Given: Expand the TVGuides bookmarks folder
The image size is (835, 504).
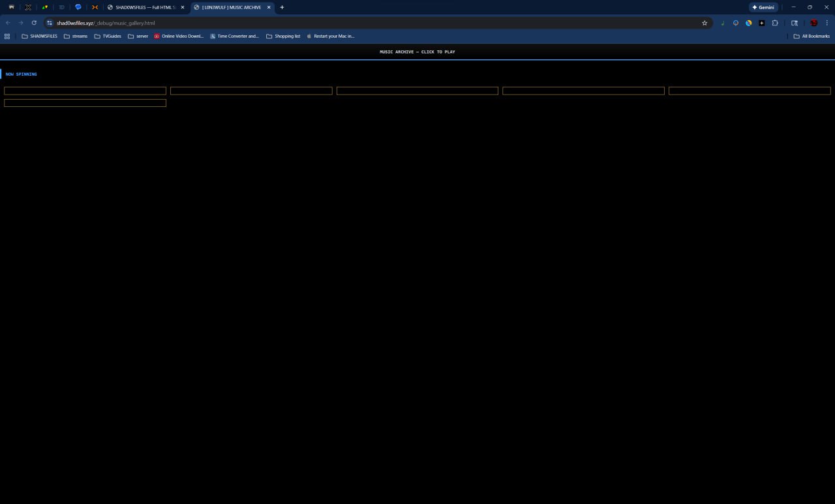Looking at the screenshot, I should click(108, 37).
